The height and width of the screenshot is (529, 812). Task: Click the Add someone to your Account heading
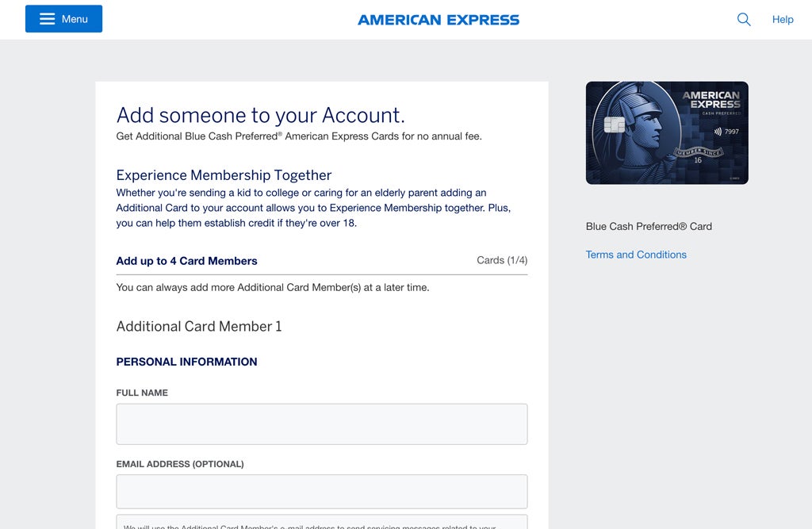pos(260,115)
